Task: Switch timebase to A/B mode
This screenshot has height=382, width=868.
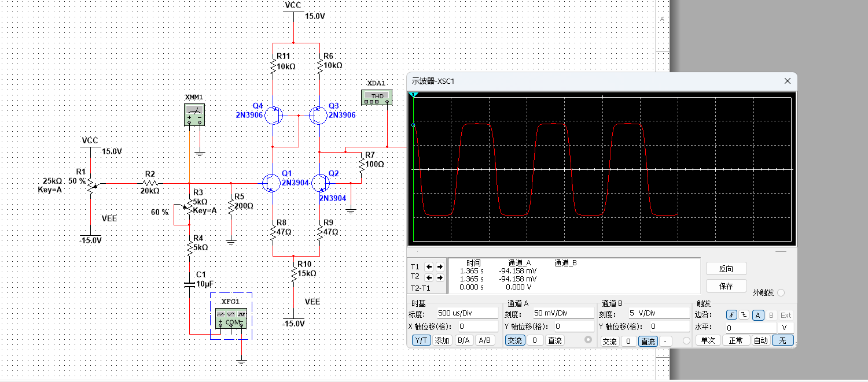Action: (484, 340)
